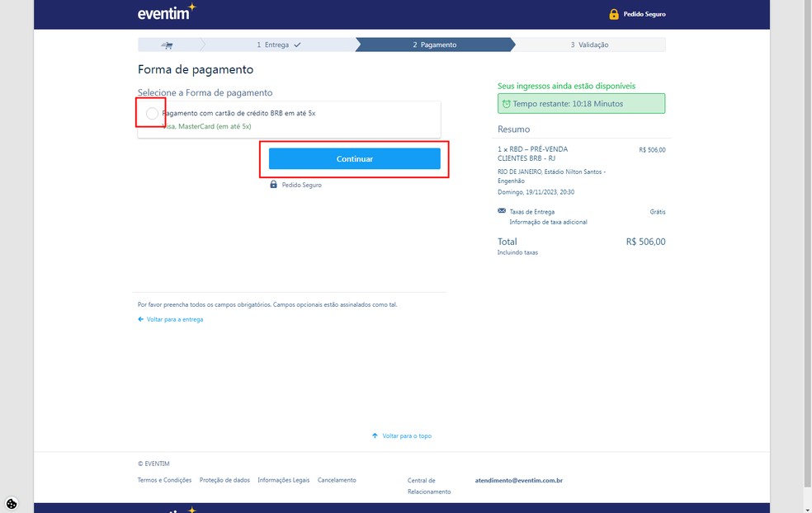Click Central de Relacionamento footer text

tap(429, 486)
